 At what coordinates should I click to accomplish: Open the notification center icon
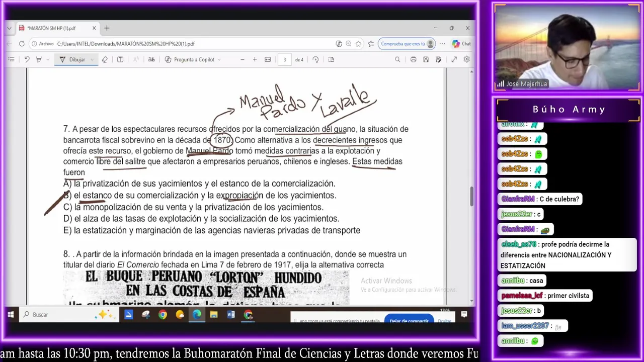point(464,315)
